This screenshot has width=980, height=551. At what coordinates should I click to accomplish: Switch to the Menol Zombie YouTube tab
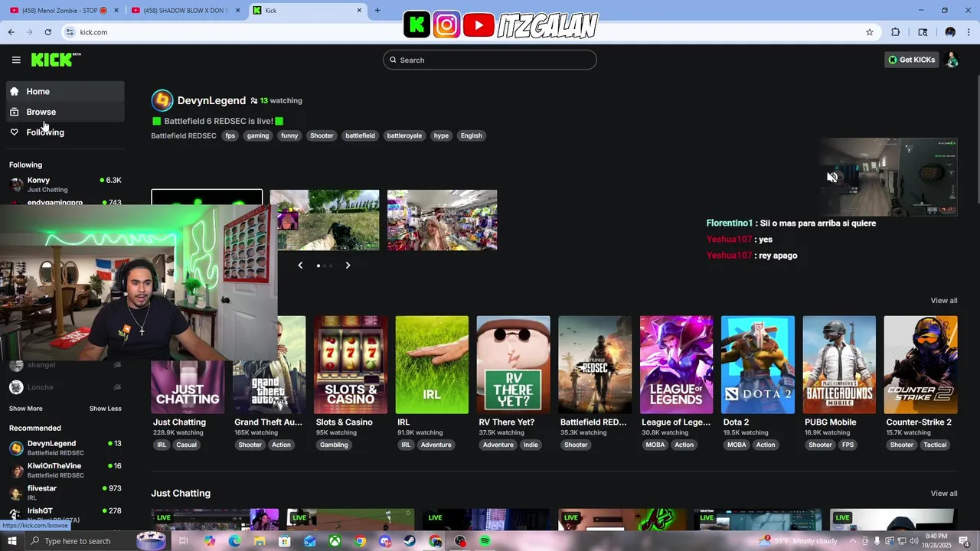click(x=64, y=11)
